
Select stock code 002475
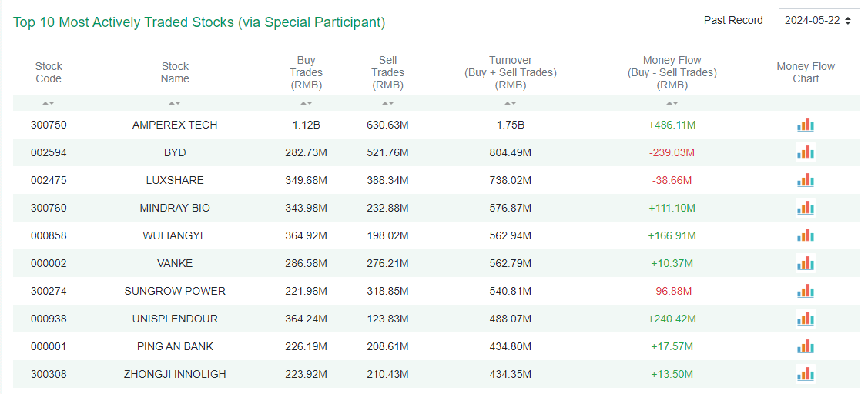[x=49, y=180]
